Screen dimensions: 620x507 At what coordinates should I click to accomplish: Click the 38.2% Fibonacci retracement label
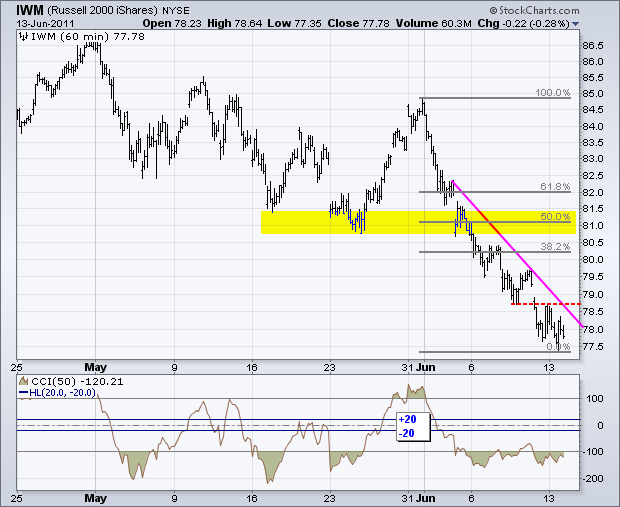click(x=555, y=246)
